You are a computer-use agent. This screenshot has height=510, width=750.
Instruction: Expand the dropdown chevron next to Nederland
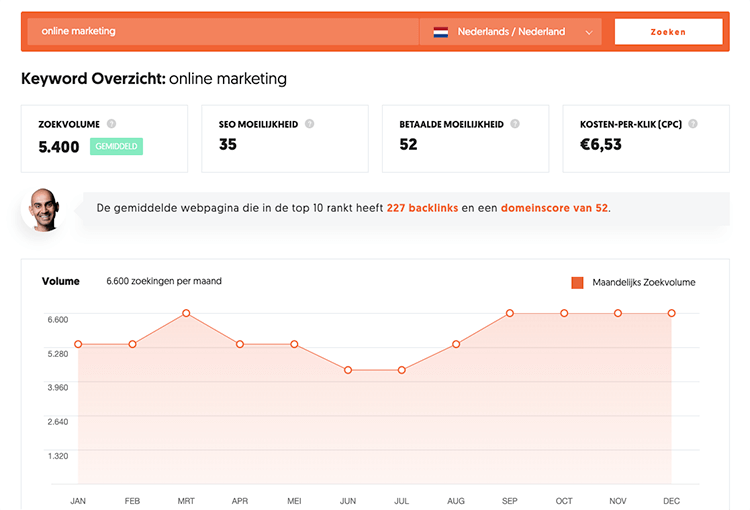coord(589,32)
